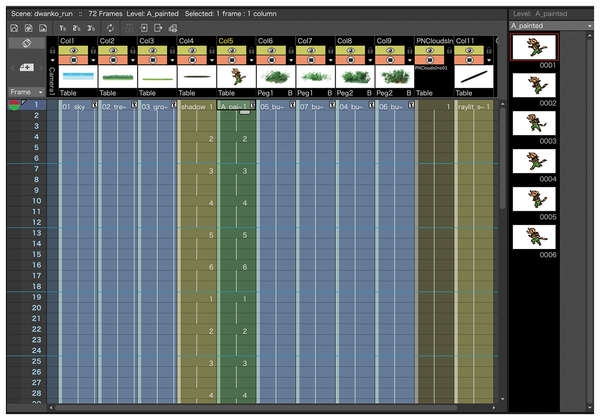
Task: Click the Reframe on 1's button
Action: point(63,27)
